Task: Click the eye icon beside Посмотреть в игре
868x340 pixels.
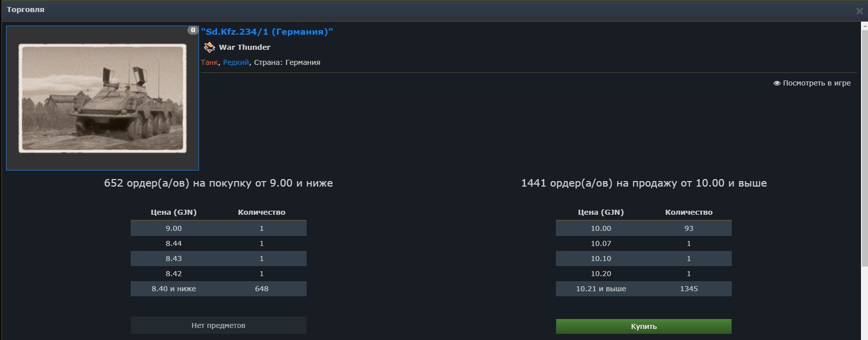Action: (777, 83)
